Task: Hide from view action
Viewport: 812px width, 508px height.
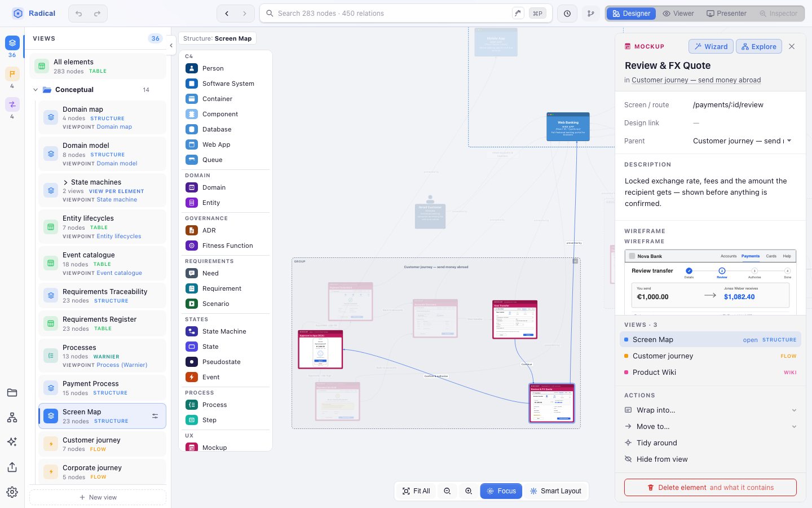Action: (710, 459)
